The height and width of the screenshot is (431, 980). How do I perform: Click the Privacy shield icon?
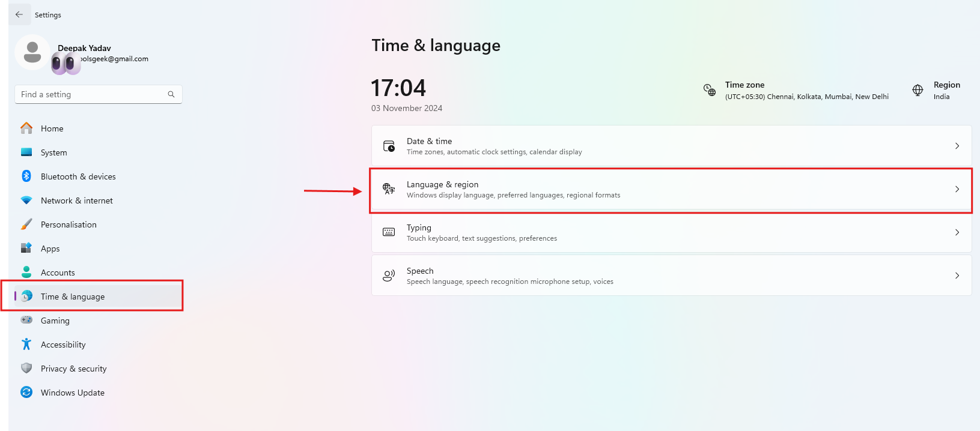(26, 368)
